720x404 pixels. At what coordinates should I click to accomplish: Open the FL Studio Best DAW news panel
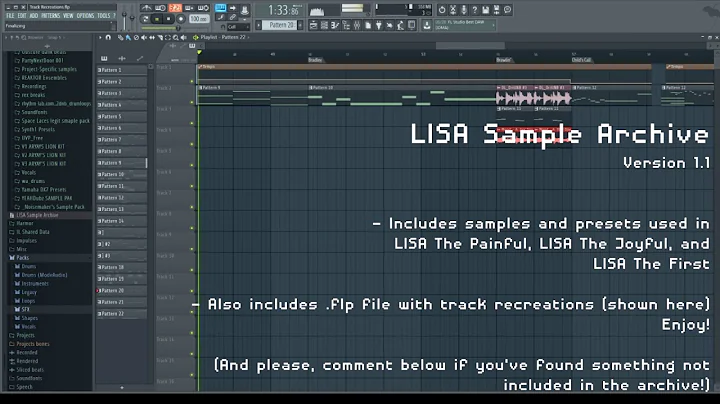pos(464,25)
